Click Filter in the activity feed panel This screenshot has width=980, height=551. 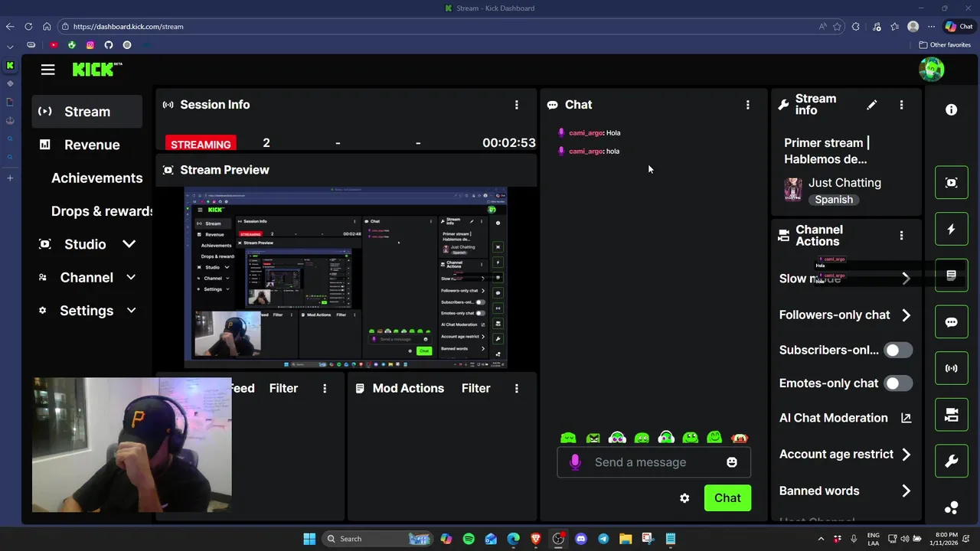(x=283, y=389)
